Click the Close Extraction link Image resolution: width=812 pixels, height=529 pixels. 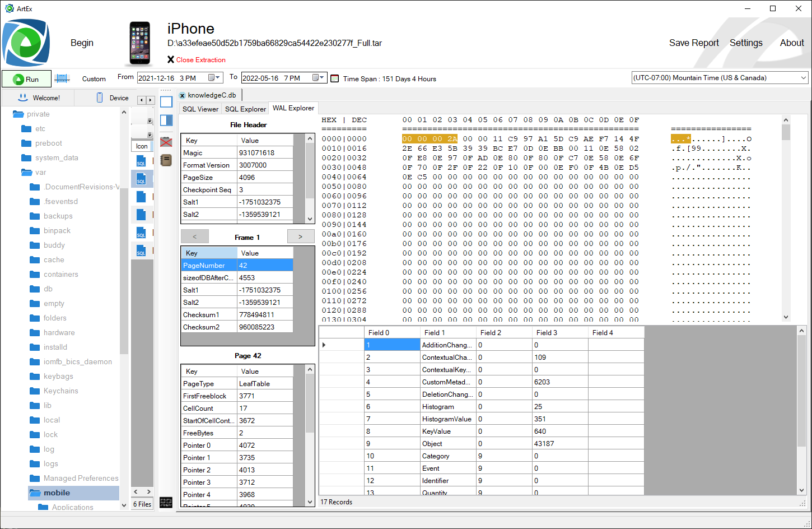click(x=196, y=60)
